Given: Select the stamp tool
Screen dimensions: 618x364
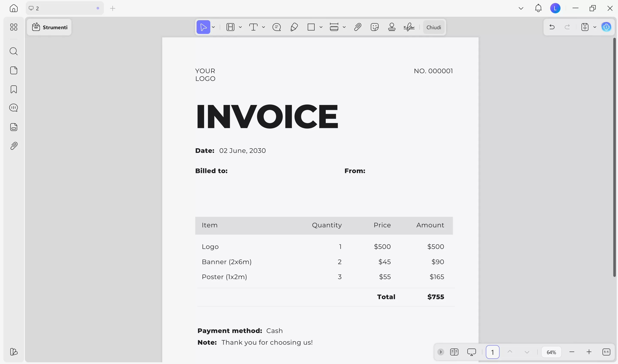Looking at the screenshot, I should (392, 27).
